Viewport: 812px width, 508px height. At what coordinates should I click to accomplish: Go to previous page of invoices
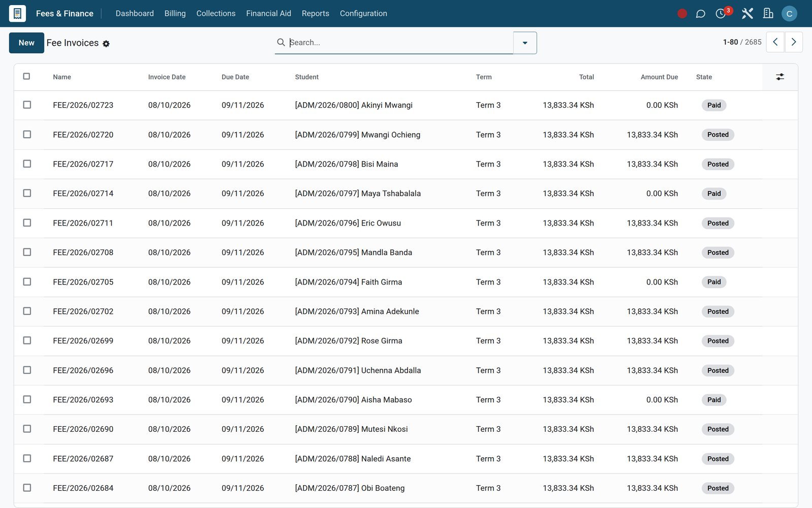[x=775, y=42]
